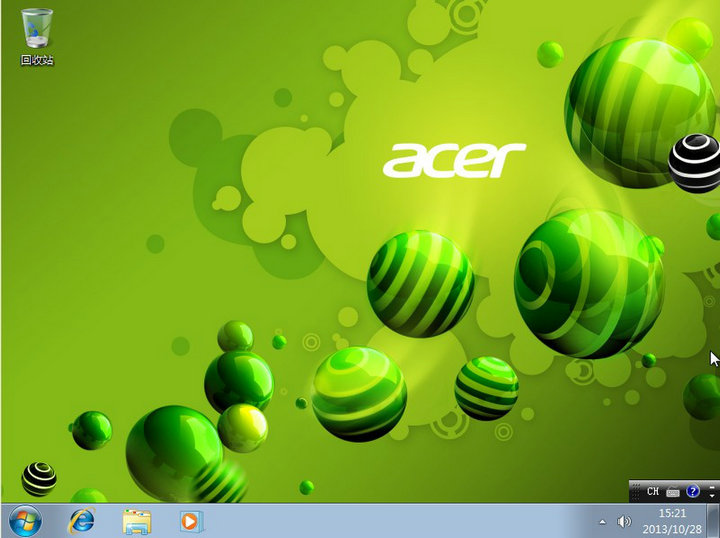
Task: Minimize the language bar
Action: 712,487
